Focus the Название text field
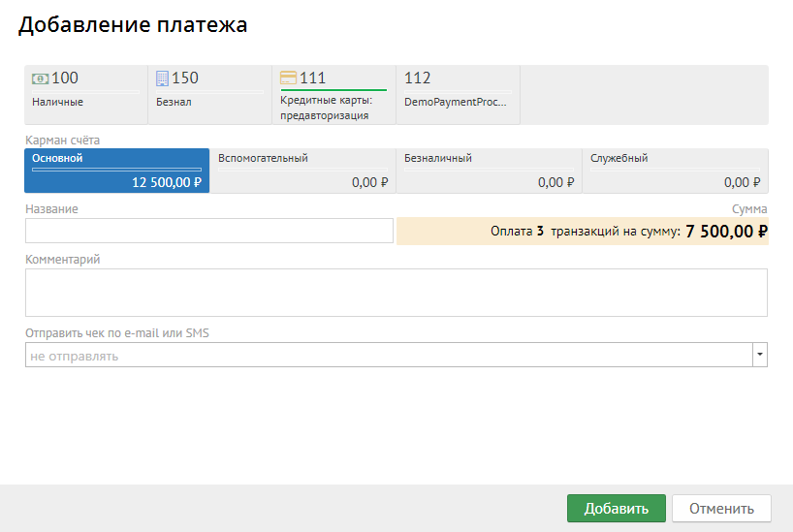793x532 pixels. pyautogui.click(x=209, y=231)
